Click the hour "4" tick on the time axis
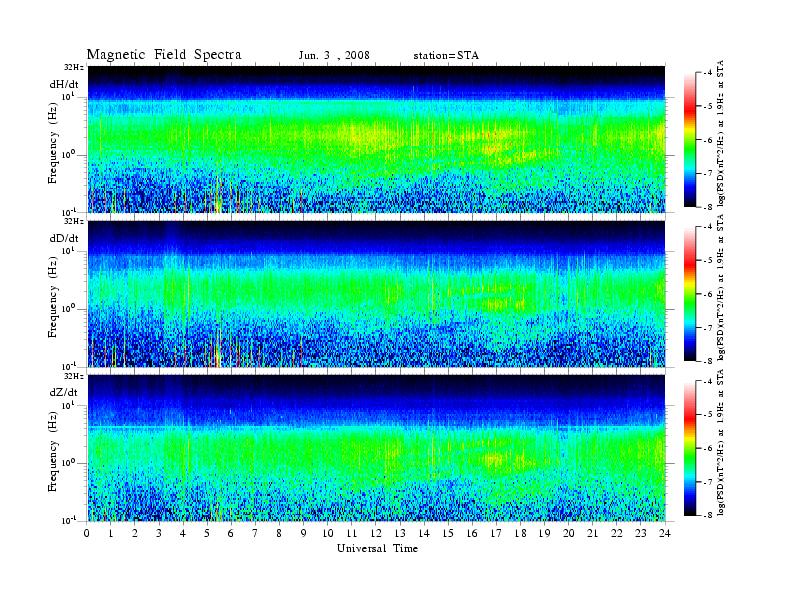 183,533
